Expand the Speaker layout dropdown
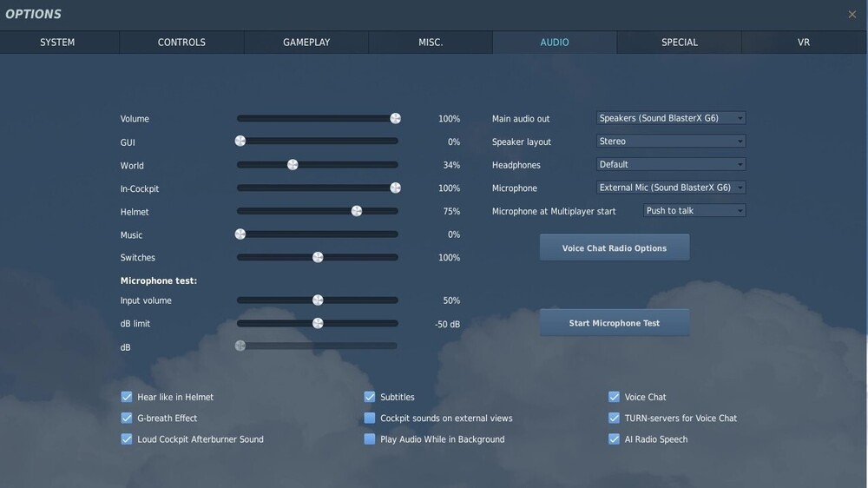 click(x=671, y=142)
